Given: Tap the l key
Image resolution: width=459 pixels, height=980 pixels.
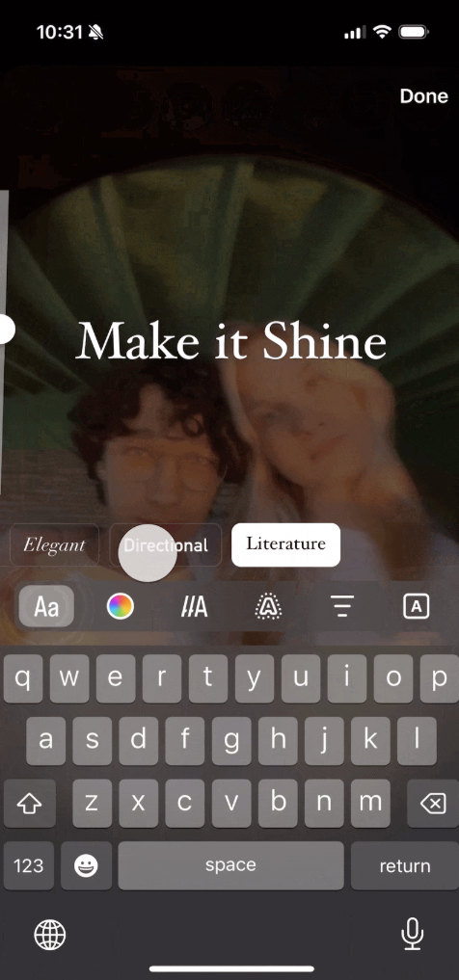Looking at the screenshot, I should tap(417, 741).
